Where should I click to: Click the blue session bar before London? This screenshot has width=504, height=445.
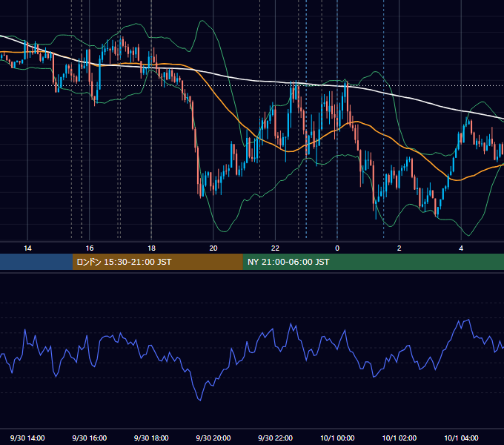coord(36,262)
